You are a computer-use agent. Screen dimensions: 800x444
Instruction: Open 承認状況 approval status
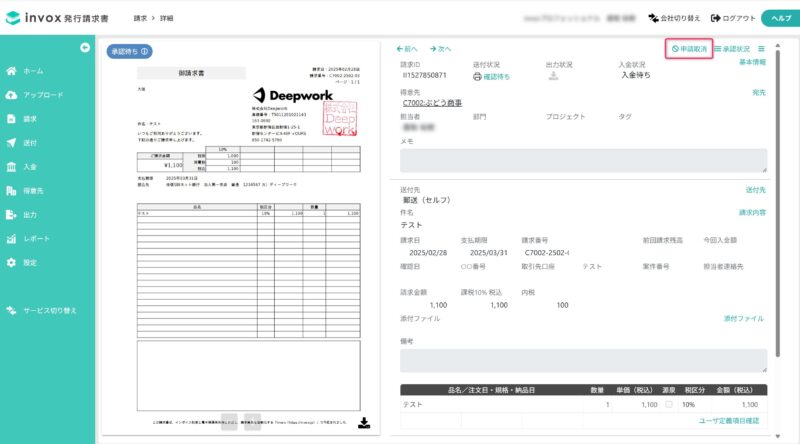coord(732,49)
